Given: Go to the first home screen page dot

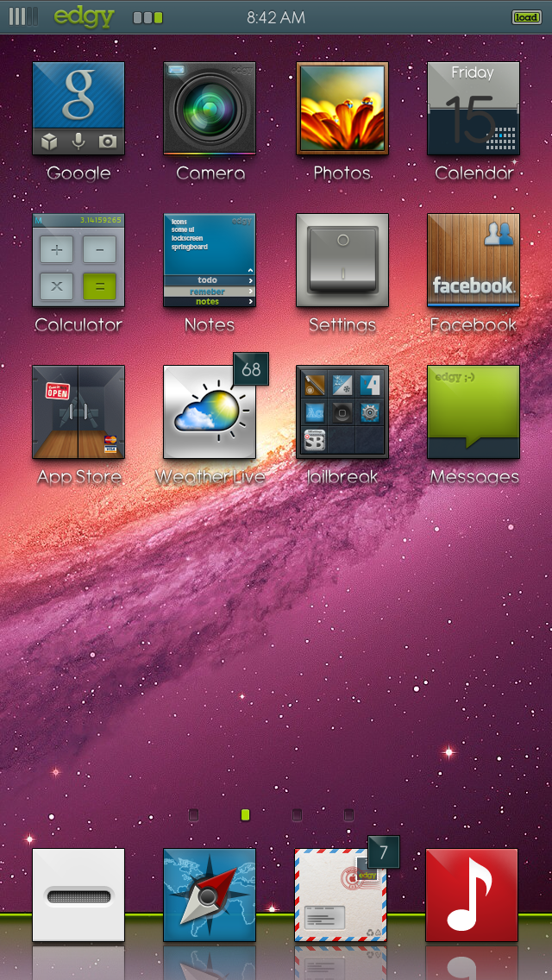Looking at the screenshot, I should tap(194, 814).
